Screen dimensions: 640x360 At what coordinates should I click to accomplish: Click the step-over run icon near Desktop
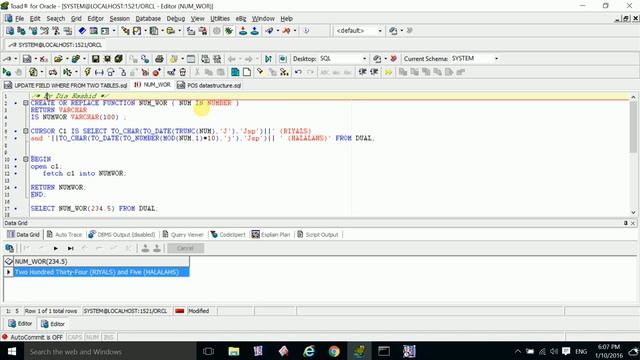pos(268,59)
